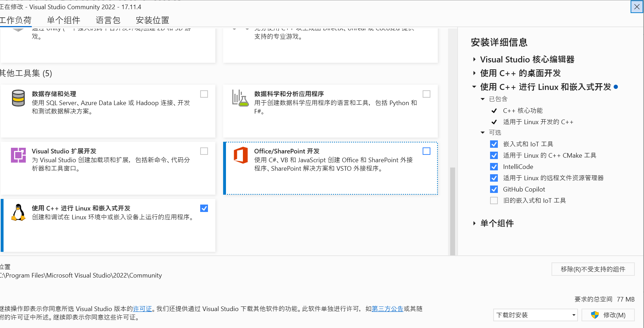
Task: Expand Visual Studio 核心编辑器 details
Action: [474, 60]
